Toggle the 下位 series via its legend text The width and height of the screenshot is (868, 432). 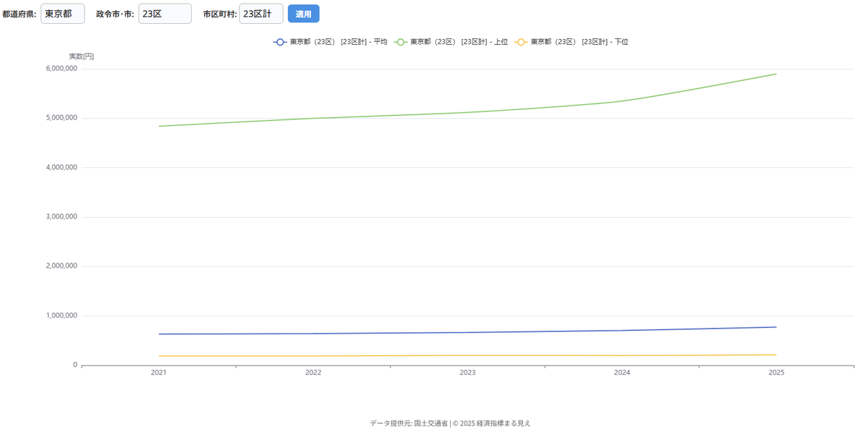tap(579, 42)
